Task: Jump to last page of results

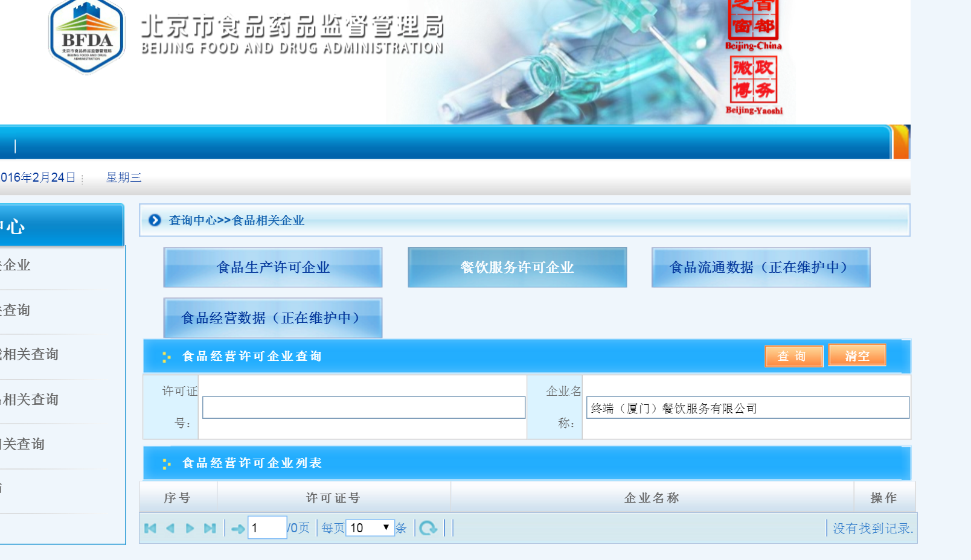Action: click(x=210, y=529)
